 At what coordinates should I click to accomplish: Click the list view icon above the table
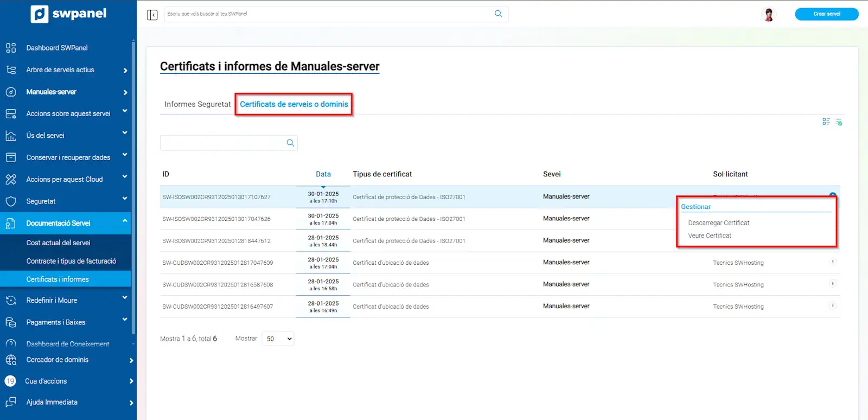pos(826,122)
